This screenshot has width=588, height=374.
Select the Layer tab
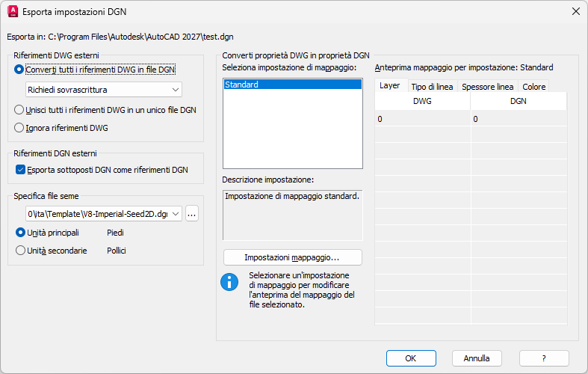point(390,86)
